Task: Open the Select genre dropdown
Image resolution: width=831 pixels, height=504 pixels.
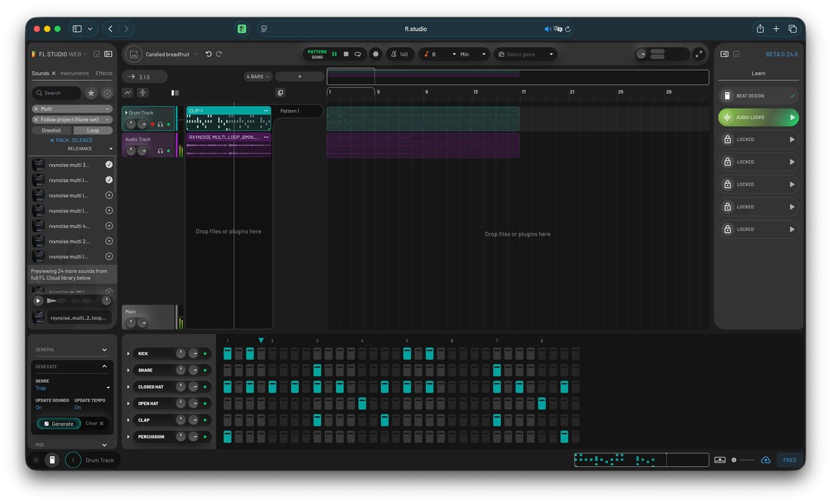Action: click(526, 54)
